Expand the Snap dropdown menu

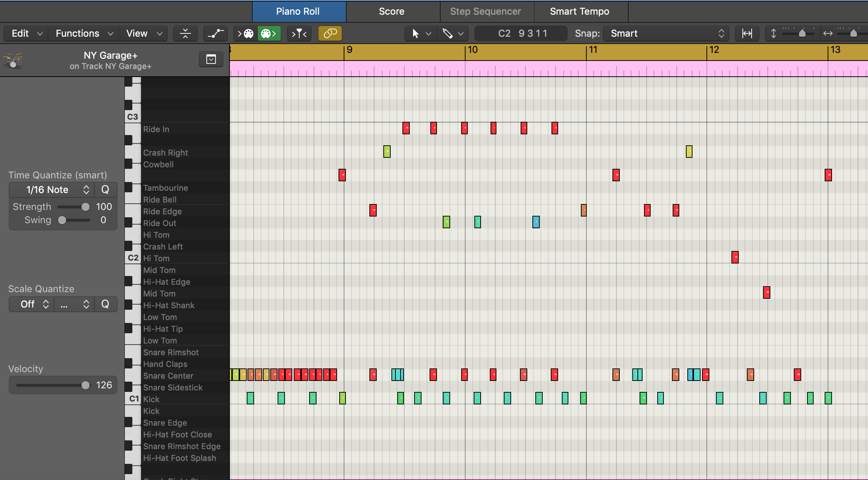[x=668, y=33]
